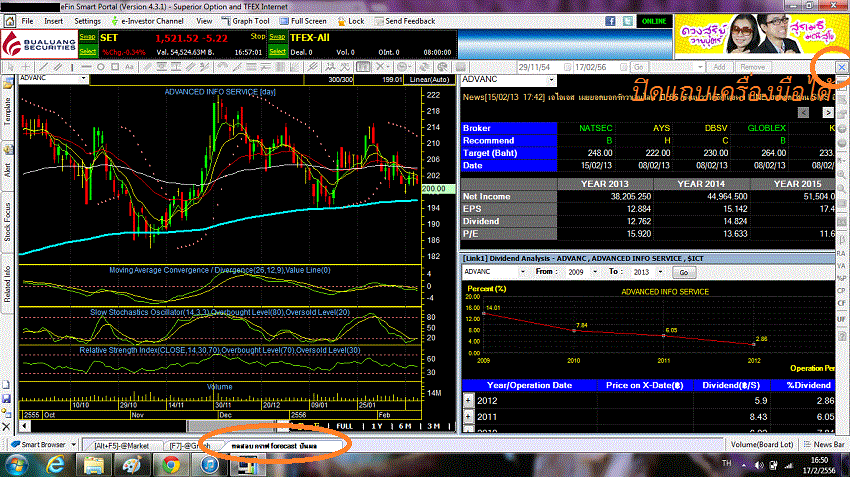Open the Dividend Analysis symbol dropdown
850x477 pixels.
(x=523, y=272)
